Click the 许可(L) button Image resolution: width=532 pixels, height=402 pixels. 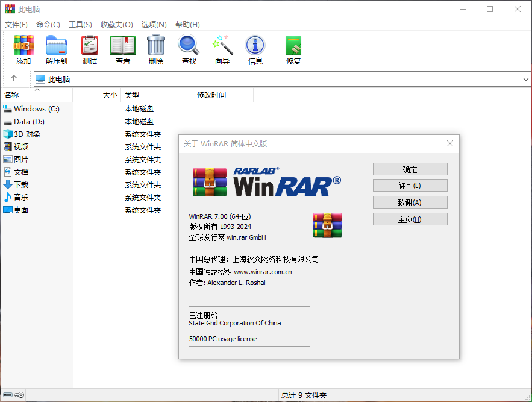410,186
